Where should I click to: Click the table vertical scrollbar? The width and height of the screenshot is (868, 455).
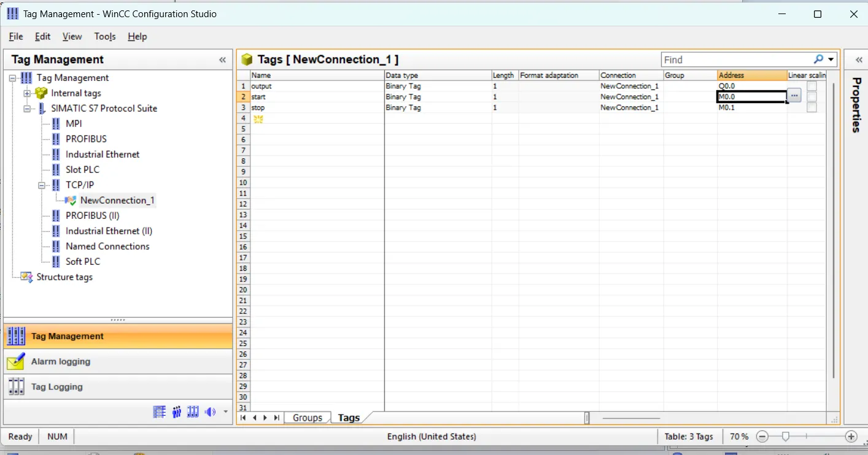(833, 231)
